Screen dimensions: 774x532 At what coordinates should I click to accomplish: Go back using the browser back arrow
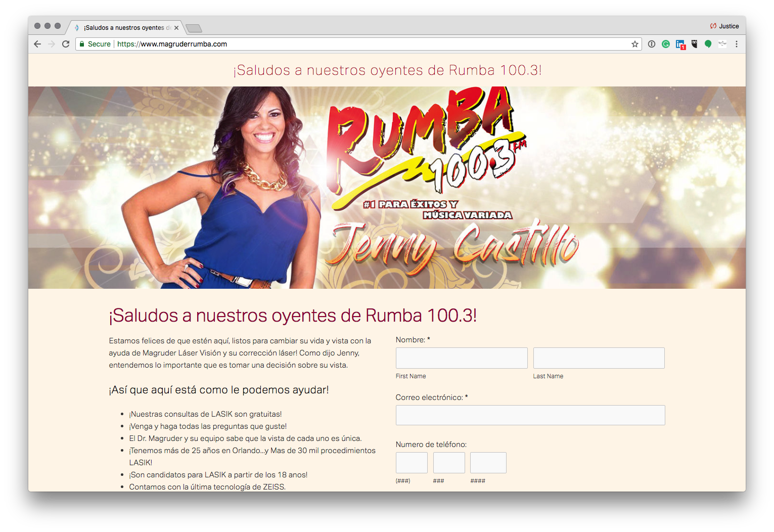[37, 44]
